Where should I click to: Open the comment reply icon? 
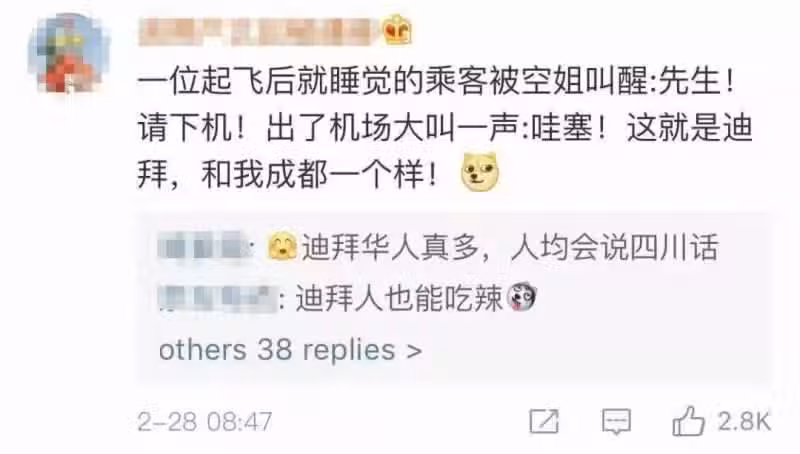[x=616, y=422]
